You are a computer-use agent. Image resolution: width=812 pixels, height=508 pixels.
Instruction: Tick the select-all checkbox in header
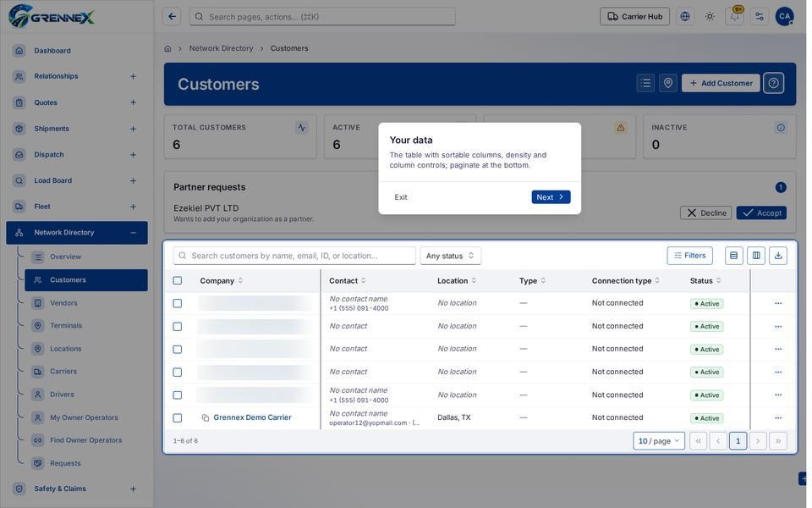[x=178, y=280]
